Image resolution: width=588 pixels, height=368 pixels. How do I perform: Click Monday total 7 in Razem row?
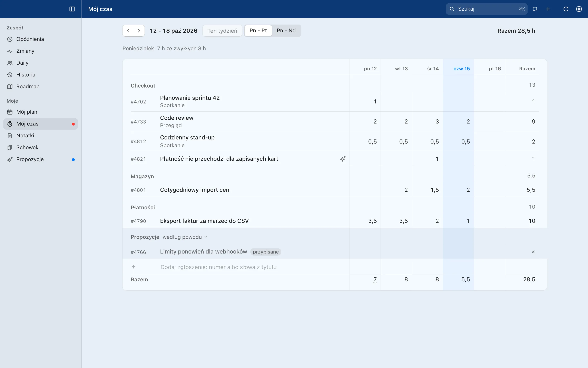[375, 279]
